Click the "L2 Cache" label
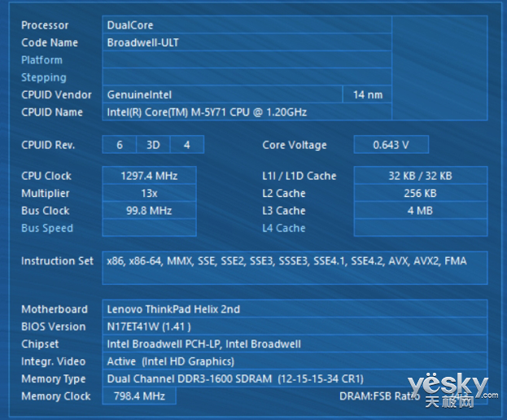The width and height of the screenshot is (507, 420). tap(284, 194)
